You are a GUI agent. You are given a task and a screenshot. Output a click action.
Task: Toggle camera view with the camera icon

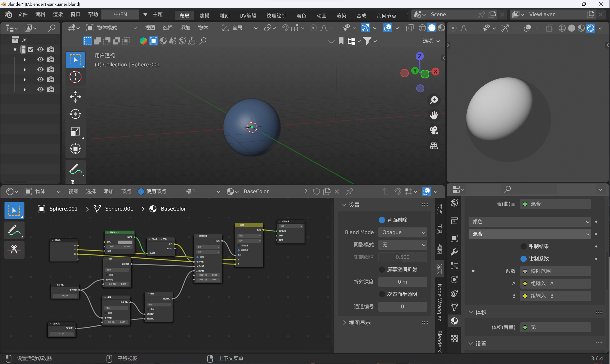(434, 130)
